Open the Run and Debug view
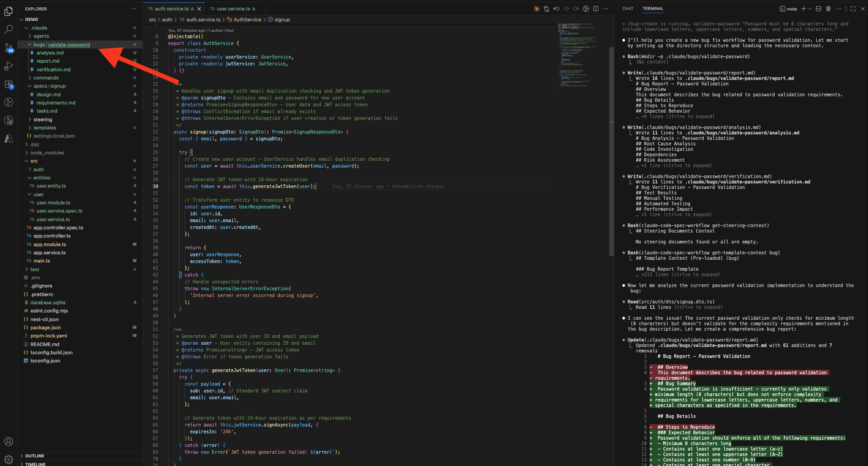Viewport: 868px width, 466px height. click(9, 66)
